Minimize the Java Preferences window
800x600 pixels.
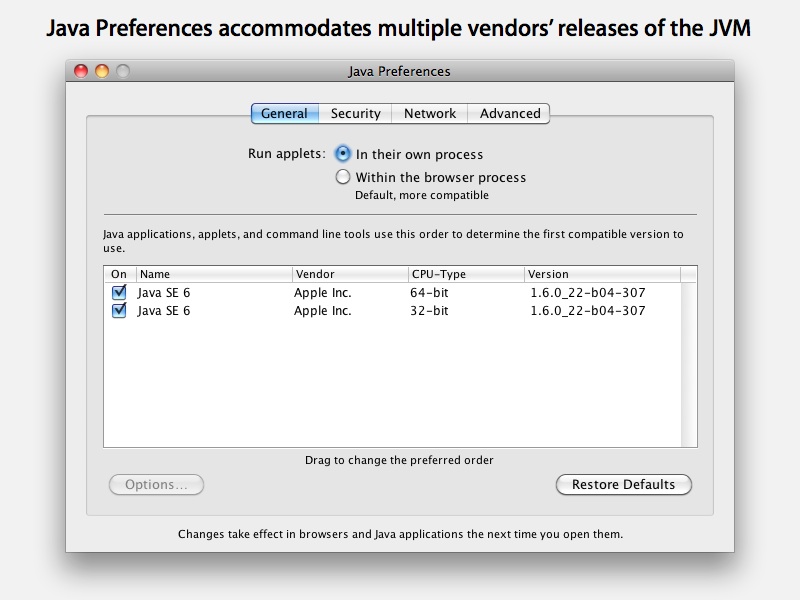point(102,71)
